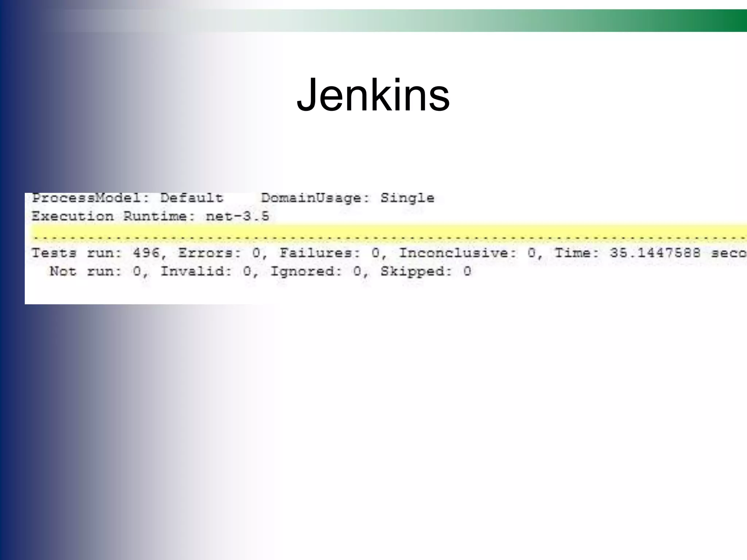Click the 'Inconclusive: 0' entry
The width and height of the screenshot is (747, 560).
click(467, 253)
